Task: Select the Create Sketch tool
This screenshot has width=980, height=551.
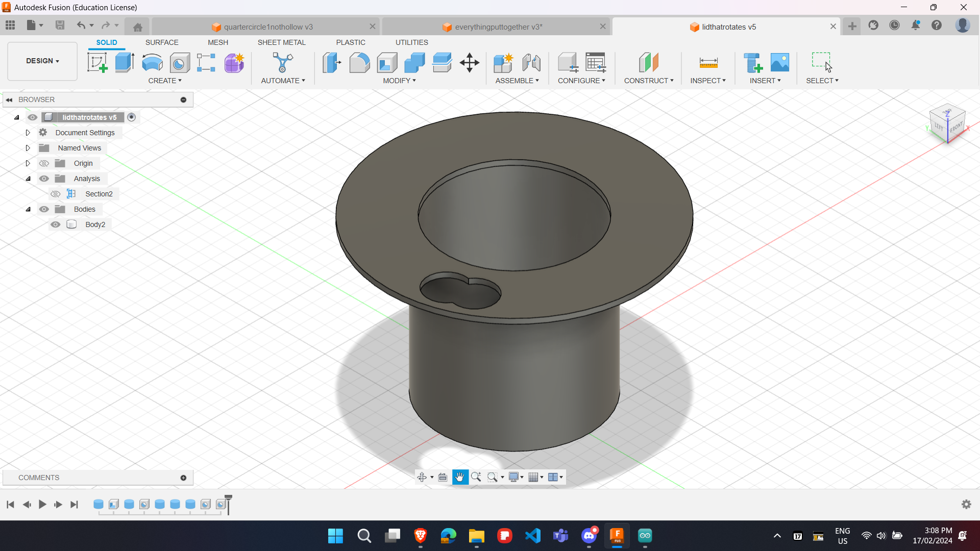Action: pyautogui.click(x=97, y=63)
